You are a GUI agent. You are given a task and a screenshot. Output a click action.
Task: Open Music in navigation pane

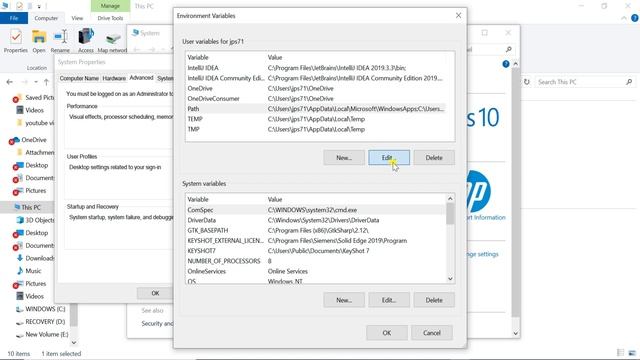click(29, 271)
